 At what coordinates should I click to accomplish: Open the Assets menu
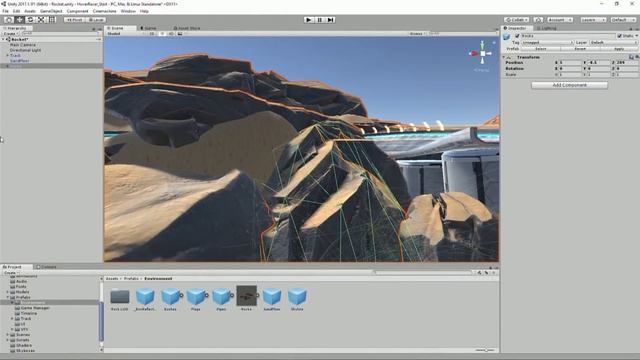coord(30,11)
